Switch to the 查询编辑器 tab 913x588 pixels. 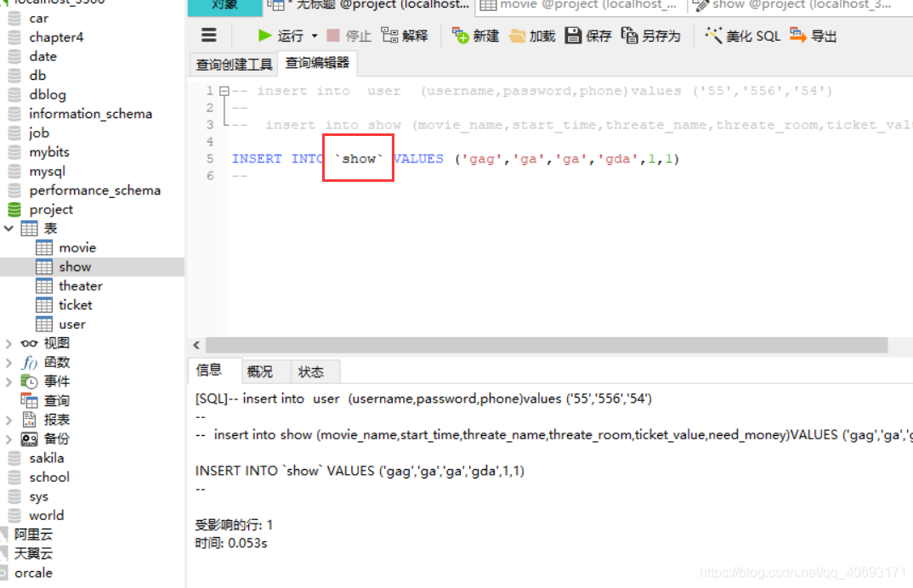(x=317, y=63)
